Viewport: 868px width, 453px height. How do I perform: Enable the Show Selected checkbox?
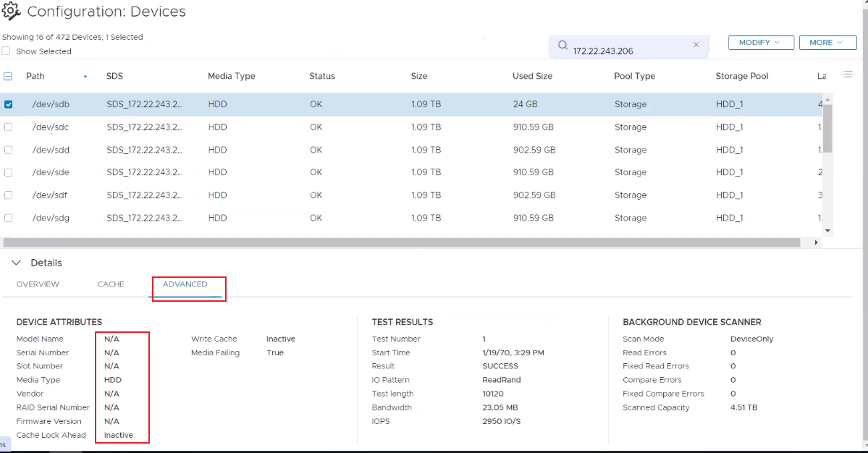[x=7, y=51]
